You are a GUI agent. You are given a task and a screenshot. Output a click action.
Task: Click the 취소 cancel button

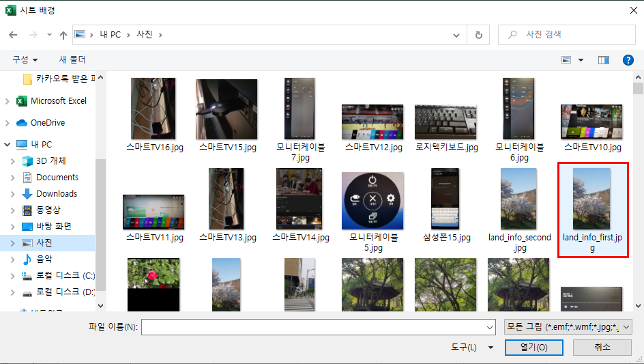click(602, 348)
